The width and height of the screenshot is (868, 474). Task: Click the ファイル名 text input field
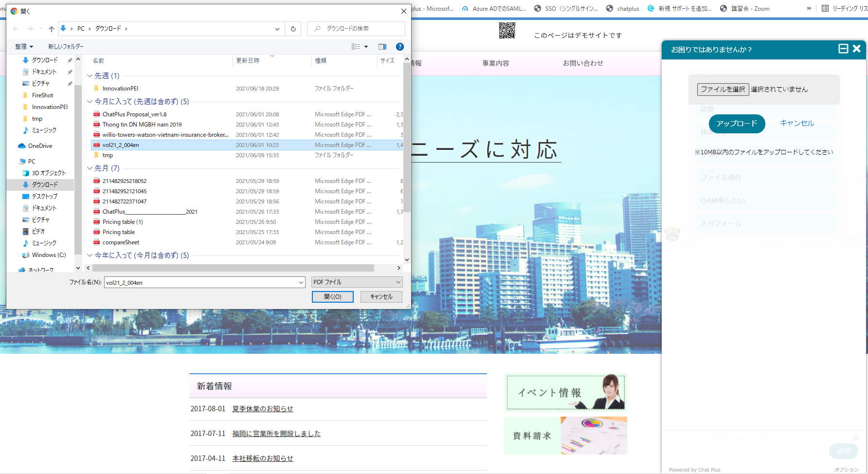tap(200, 282)
